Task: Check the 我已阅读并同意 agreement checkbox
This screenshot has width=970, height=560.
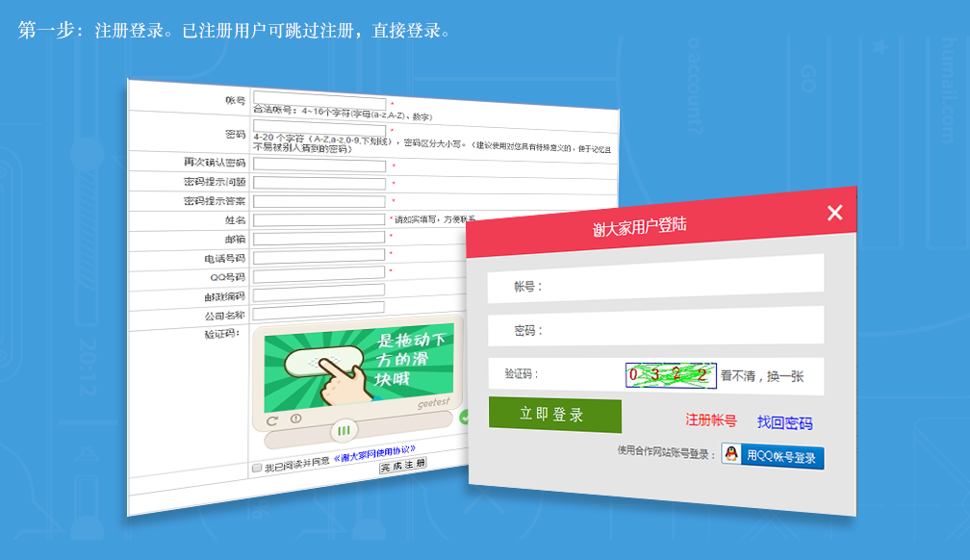Action: (257, 468)
